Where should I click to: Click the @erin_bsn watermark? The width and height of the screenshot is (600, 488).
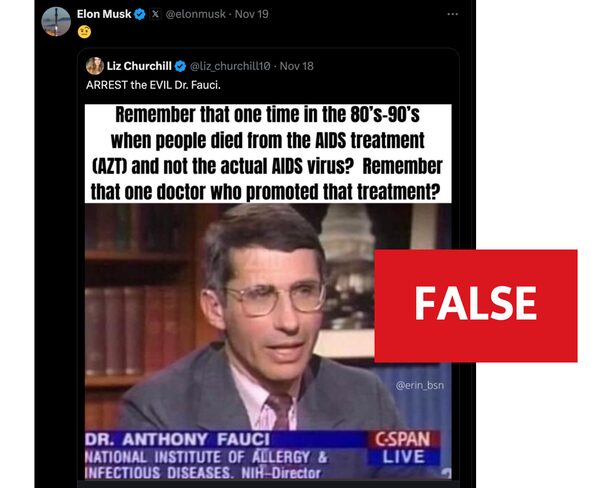[x=420, y=385]
